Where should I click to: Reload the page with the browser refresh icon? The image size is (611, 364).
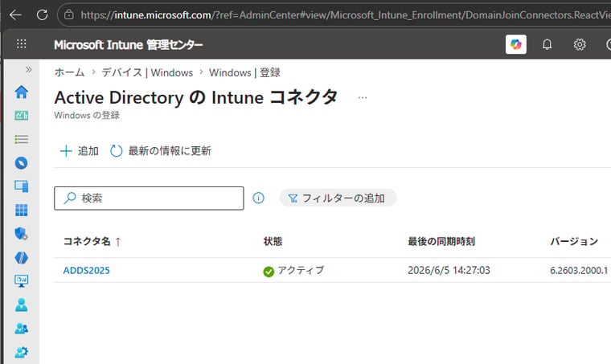pyautogui.click(x=42, y=15)
